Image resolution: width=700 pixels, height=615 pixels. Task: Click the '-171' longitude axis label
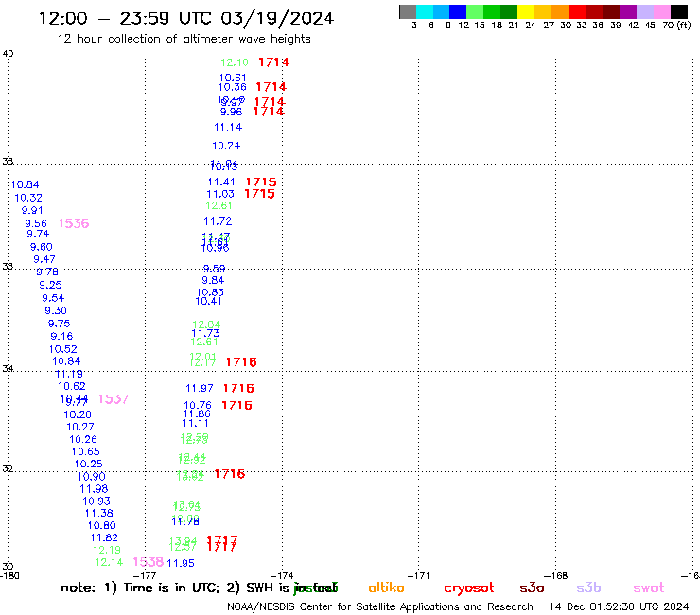[x=418, y=575]
